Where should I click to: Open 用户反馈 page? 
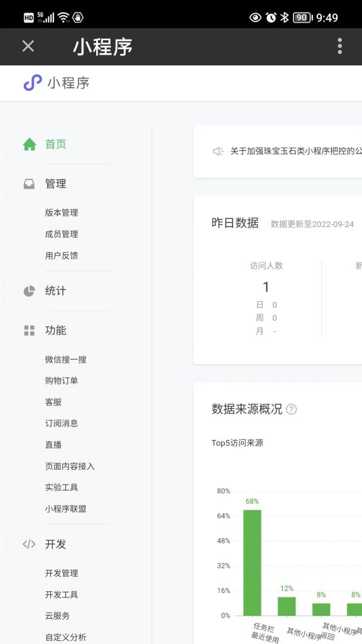point(62,255)
